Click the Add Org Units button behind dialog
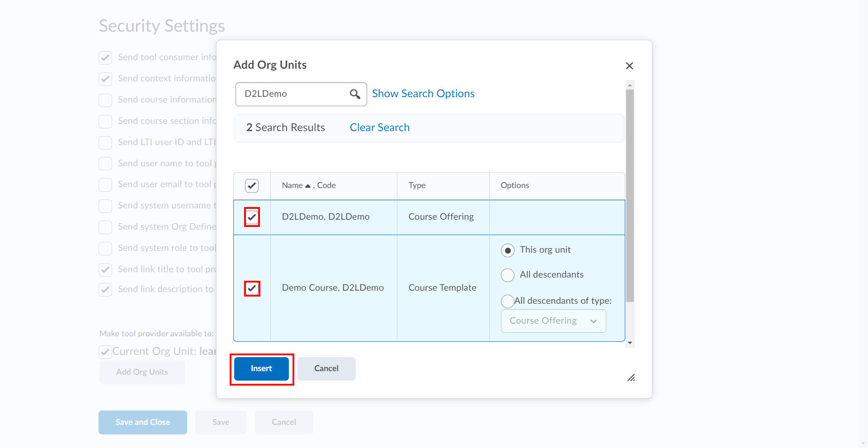The width and height of the screenshot is (868, 448). tap(142, 373)
